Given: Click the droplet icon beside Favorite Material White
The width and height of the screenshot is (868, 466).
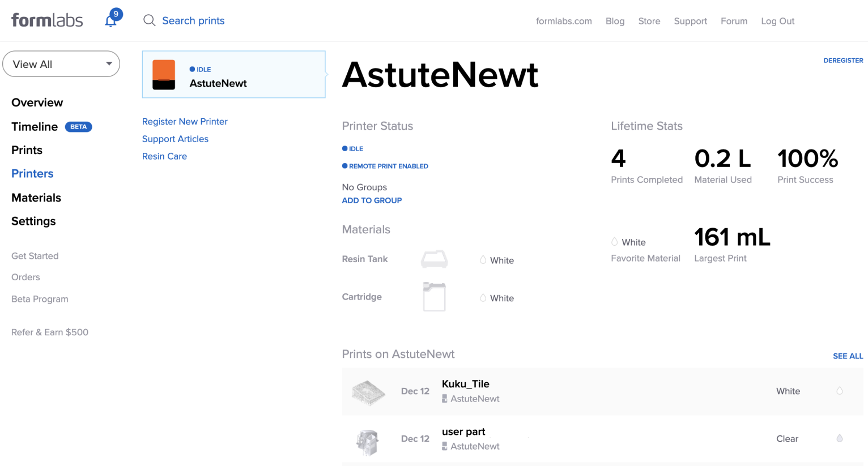Looking at the screenshot, I should point(614,242).
